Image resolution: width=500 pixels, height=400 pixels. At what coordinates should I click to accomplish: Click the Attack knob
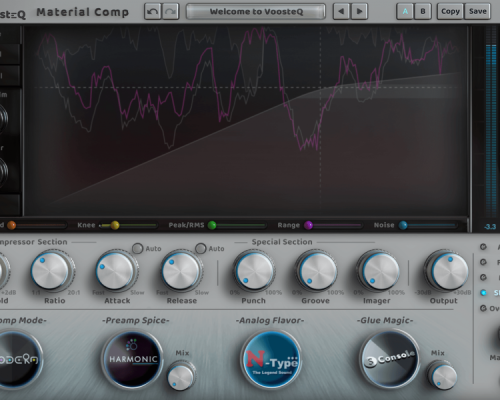116,270
